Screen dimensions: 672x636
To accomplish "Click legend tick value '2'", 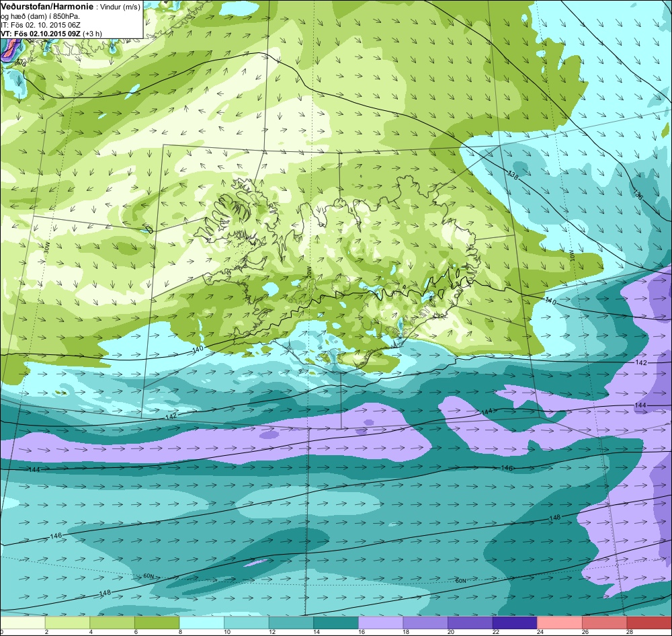I will [47, 632].
